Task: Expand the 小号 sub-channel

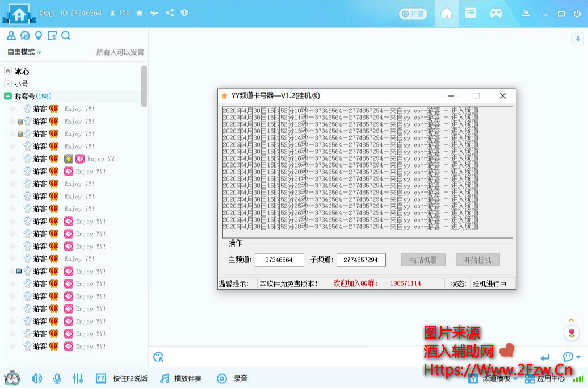Action: (x=8, y=84)
